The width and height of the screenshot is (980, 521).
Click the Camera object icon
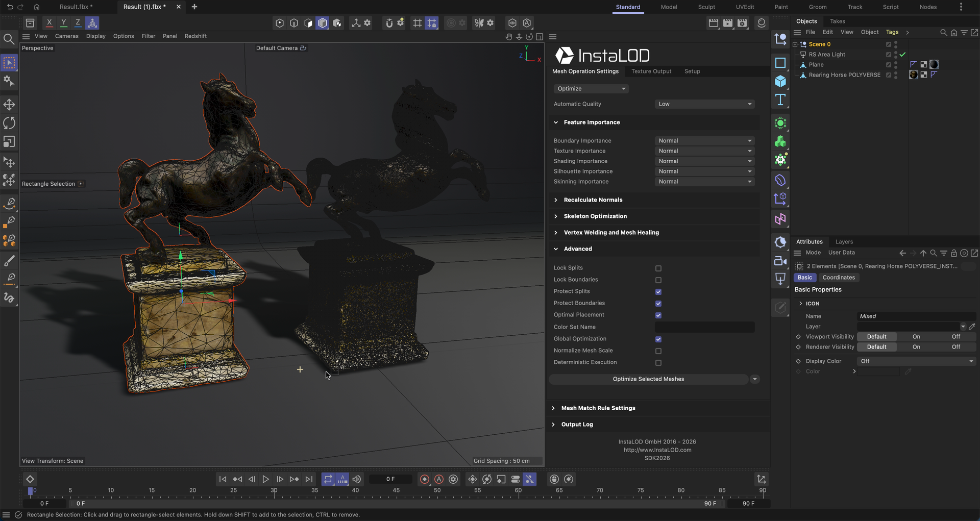(780, 261)
